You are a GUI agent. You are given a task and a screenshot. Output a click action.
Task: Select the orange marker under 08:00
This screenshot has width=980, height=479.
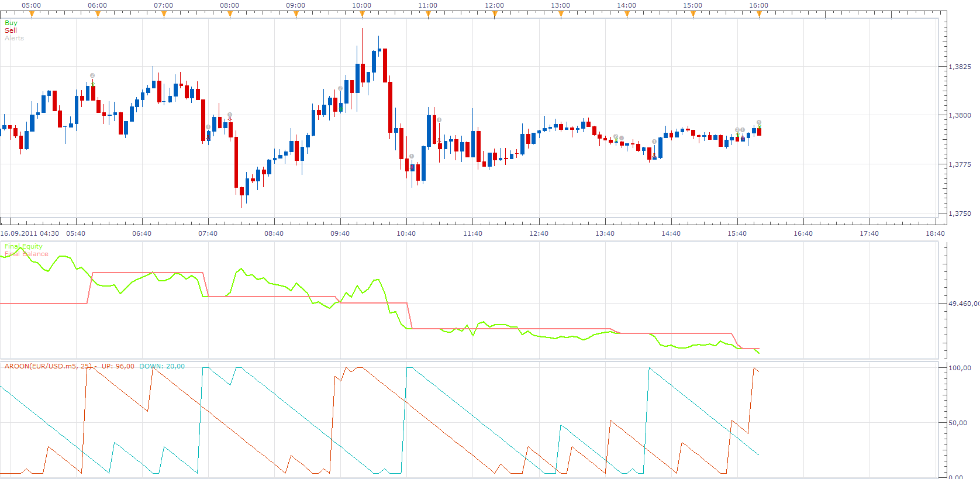click(x=230, y=15)
